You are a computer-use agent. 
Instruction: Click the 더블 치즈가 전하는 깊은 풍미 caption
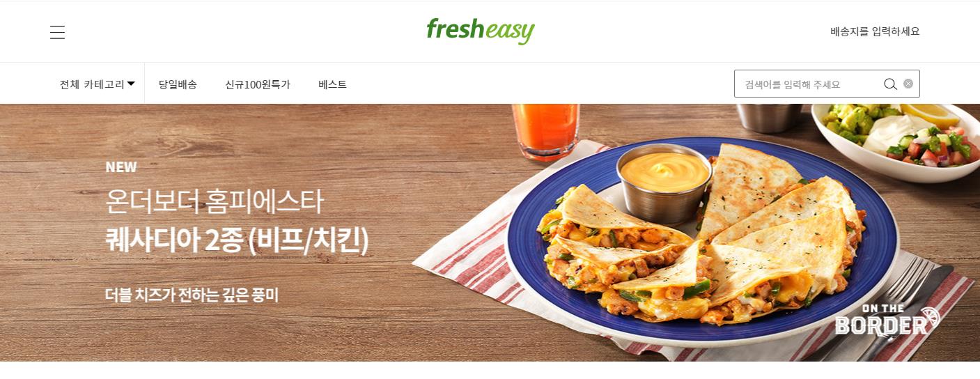[x=192, y=295]
